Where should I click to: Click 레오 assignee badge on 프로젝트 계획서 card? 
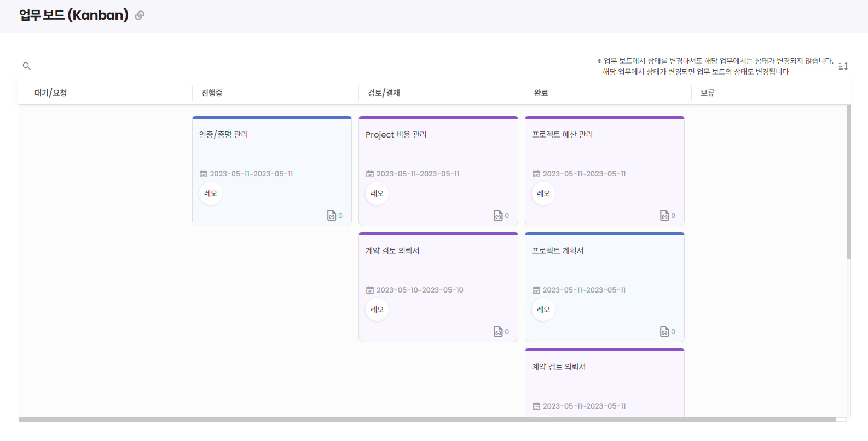tap(543, 310)
